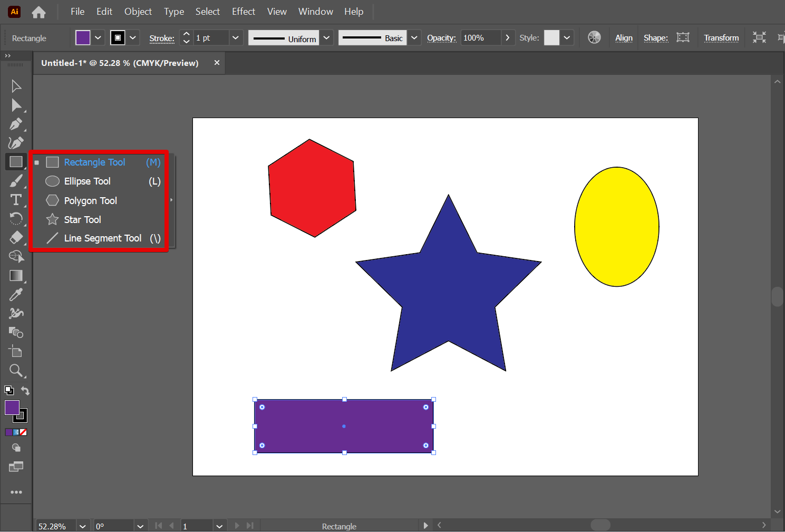Expand the fill color dropdown
This screenshot has width=785, height=532.
[x=98, y=38]
